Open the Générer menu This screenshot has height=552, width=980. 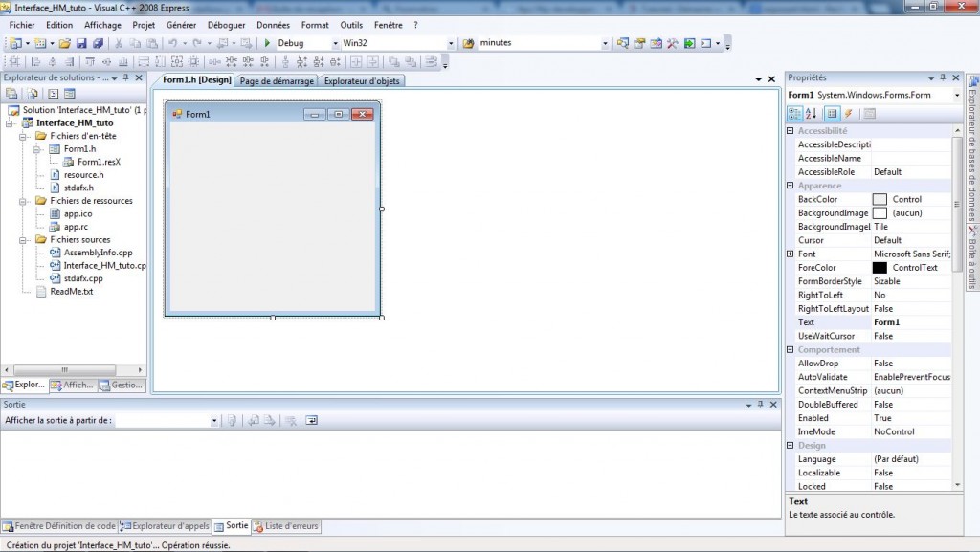[x=181, y=25]
